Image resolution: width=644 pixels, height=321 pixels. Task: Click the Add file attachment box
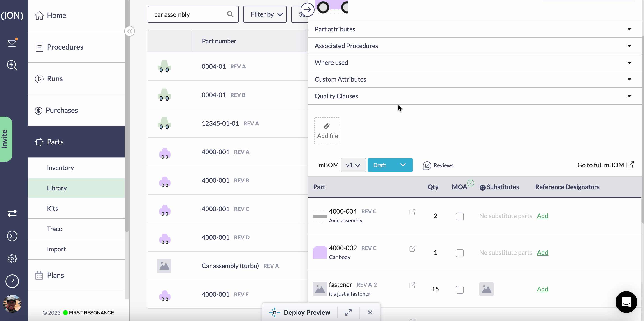[x=327, y=131]
